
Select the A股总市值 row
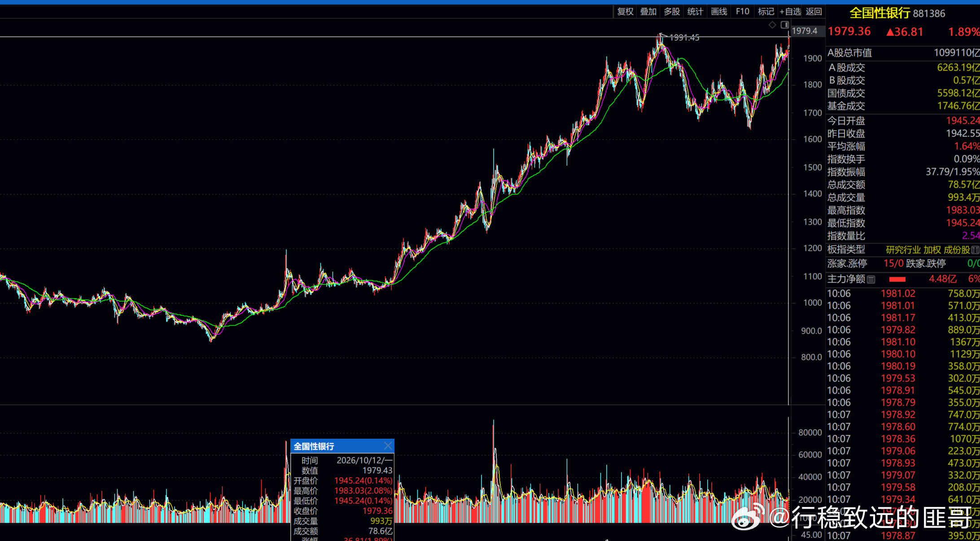903,53
